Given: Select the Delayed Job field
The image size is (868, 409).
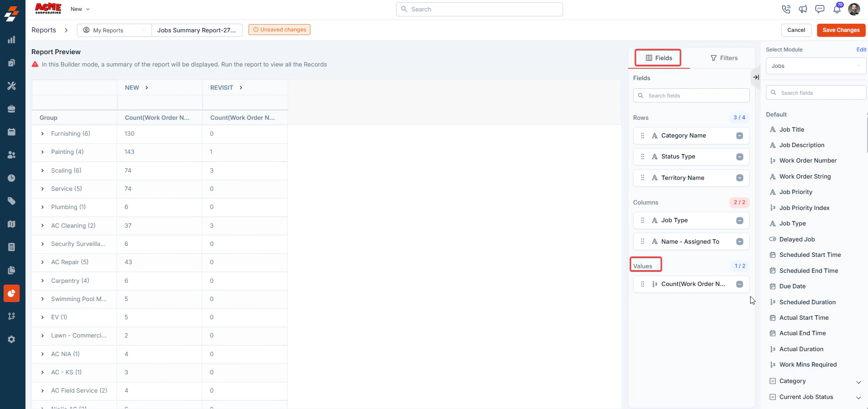Looking at the screenshot, I should (797, 240).
